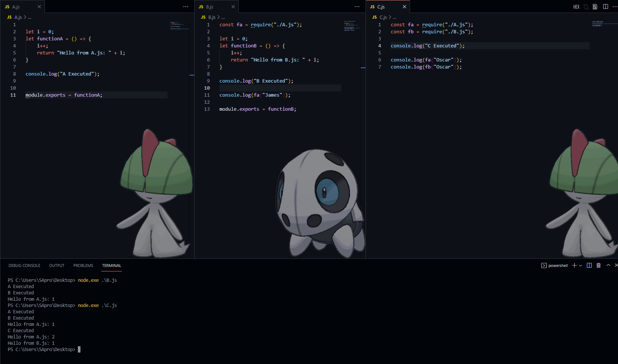Open More Actions menu of C.js editor group
The image size is (618, 364).
coord(615,7)
